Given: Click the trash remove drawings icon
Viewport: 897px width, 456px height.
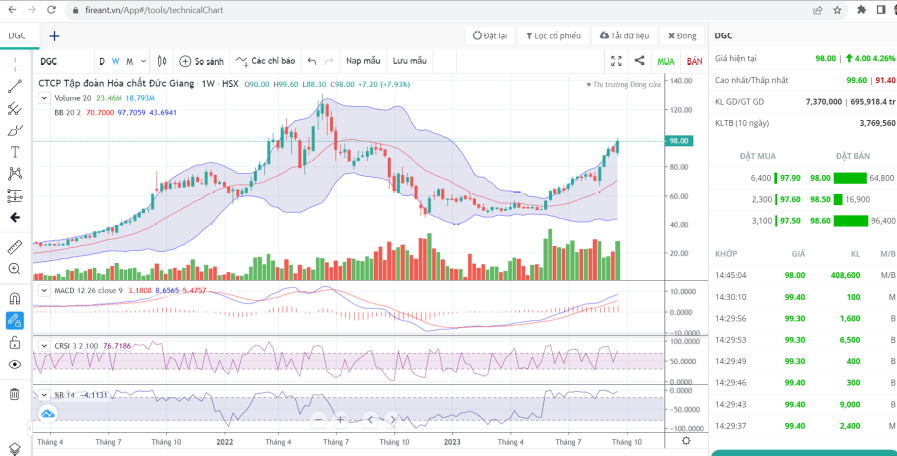Looking at the screenshot, I should 15,394.
